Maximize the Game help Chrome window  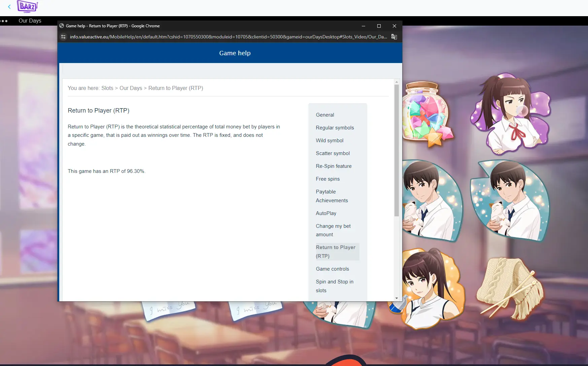pyautogui.click(x=379, y=26)
